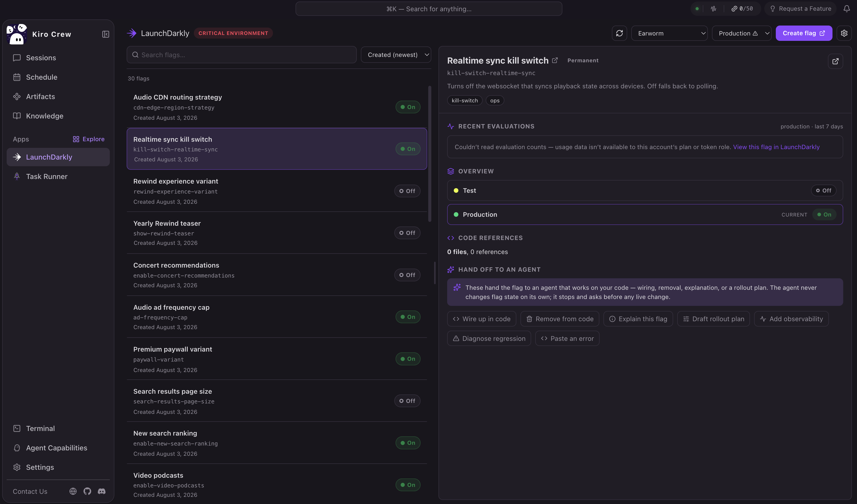Open notifications bell
Viewport: 857px width, 504px height.
pos(847,9)
